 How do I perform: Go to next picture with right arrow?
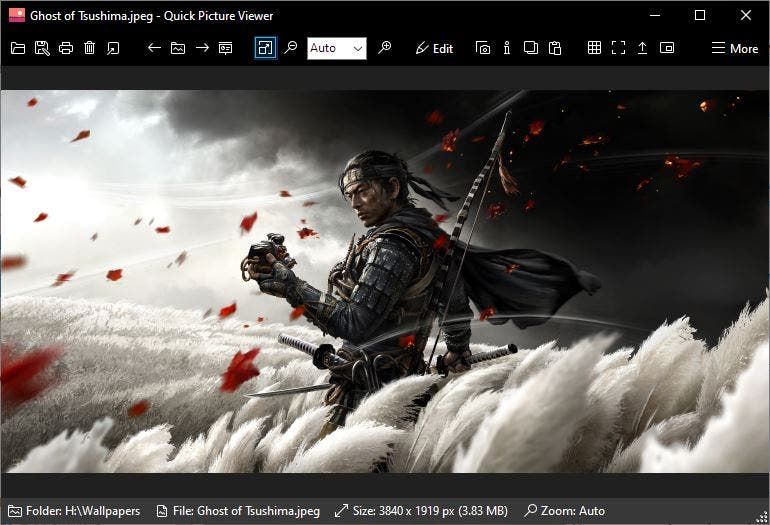(x=202, y=48)
